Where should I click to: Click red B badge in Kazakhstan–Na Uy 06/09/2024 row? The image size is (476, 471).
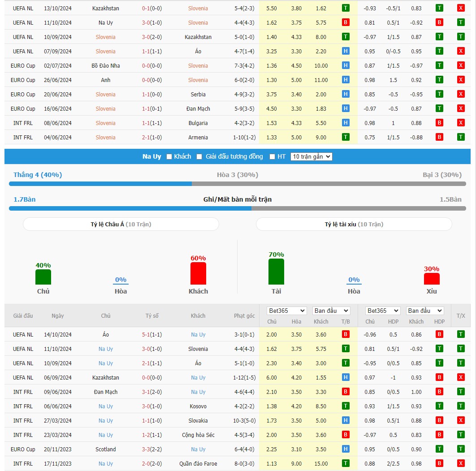click(439, 377)
